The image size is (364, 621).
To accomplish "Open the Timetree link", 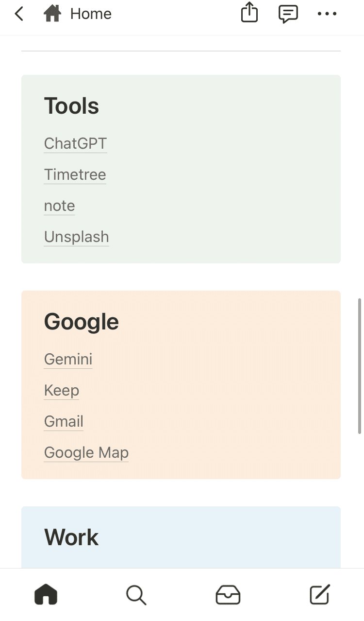I will click(75, 174).
